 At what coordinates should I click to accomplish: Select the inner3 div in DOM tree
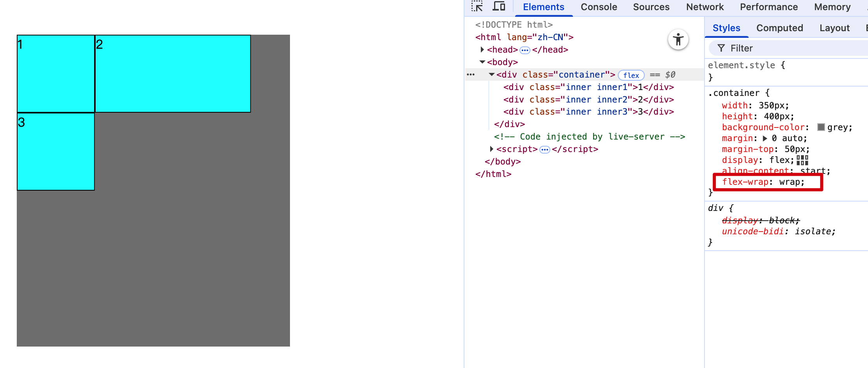(589, 111)
